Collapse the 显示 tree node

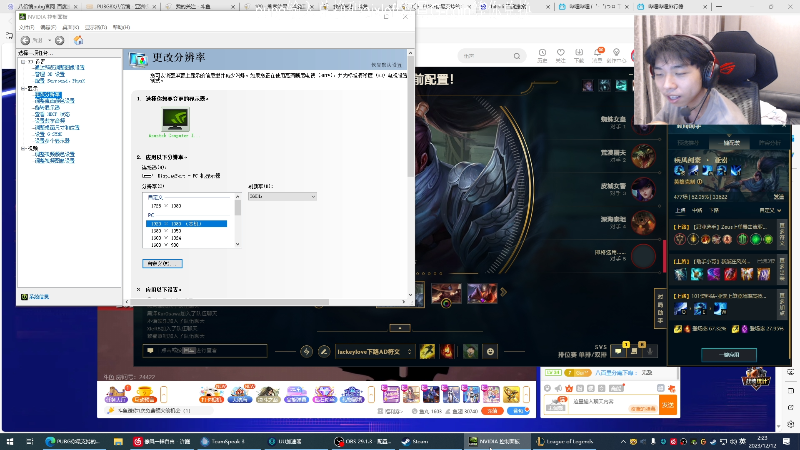pos(23,89)
